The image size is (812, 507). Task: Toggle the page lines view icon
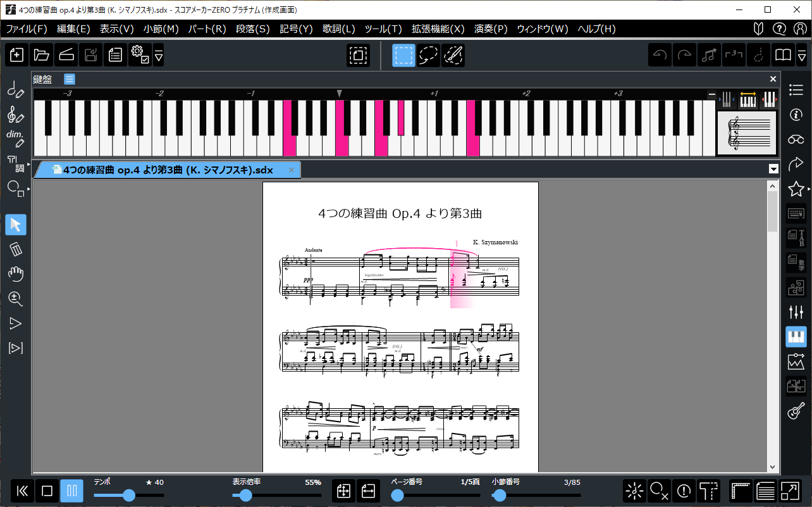pyautogui.click(x=766, y=491)
